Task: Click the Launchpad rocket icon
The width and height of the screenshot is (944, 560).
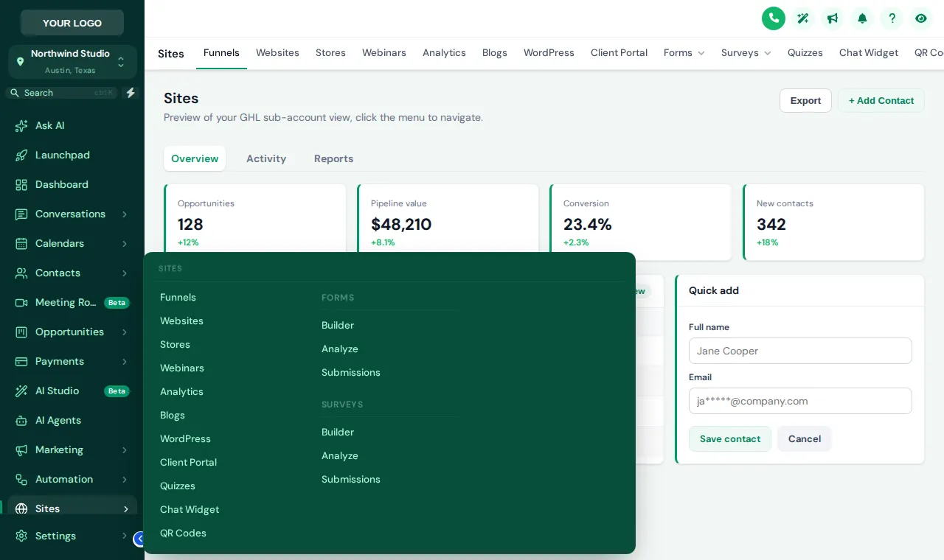Action: pyautogui.click(x=21, y=155)
